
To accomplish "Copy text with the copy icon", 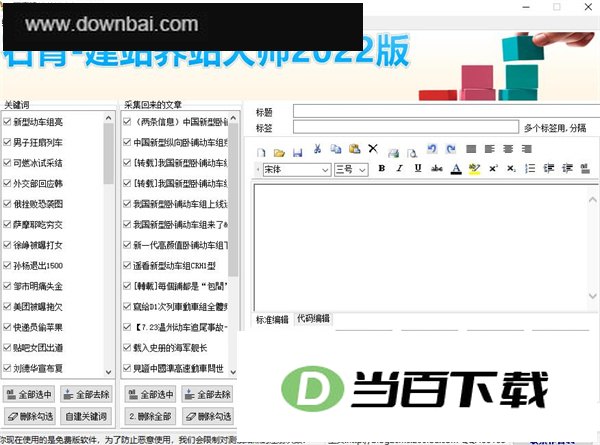I will coord(336,149).
